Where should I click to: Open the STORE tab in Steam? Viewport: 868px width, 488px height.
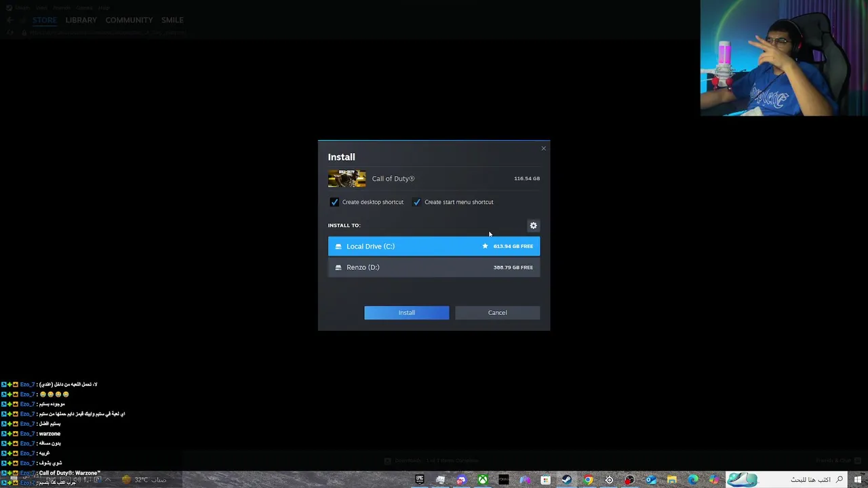pyautogui.click(x=45, y=20)
